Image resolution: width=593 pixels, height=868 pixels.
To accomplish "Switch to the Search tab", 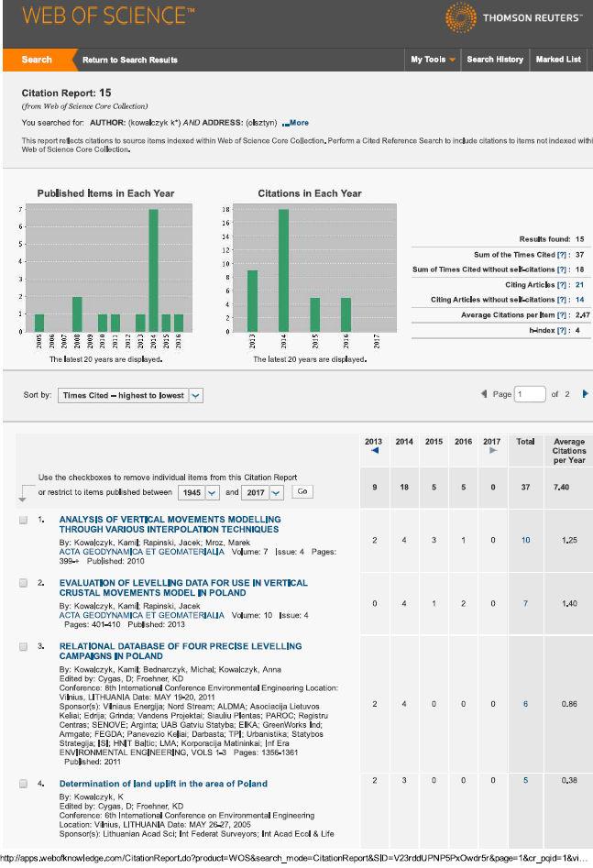I will click(x=37, y=60).
